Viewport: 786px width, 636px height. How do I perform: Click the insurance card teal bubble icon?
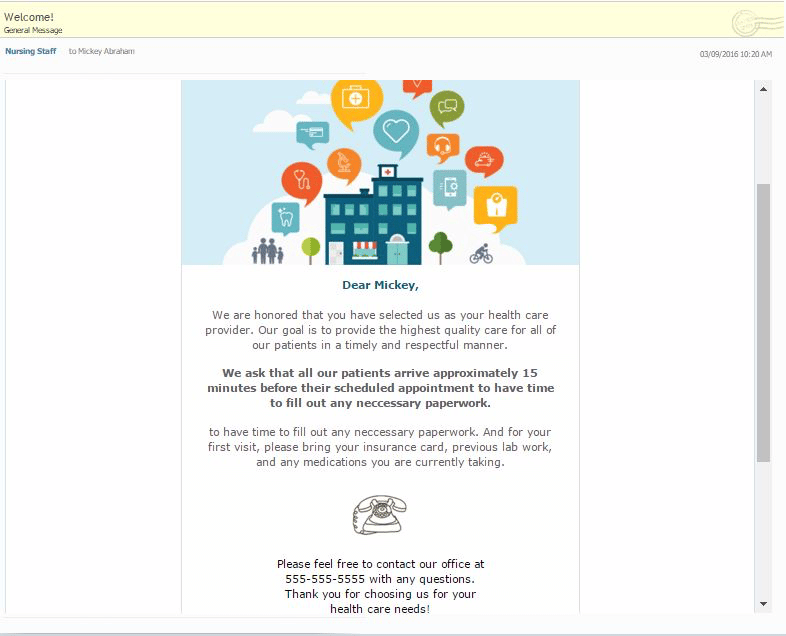313,134
